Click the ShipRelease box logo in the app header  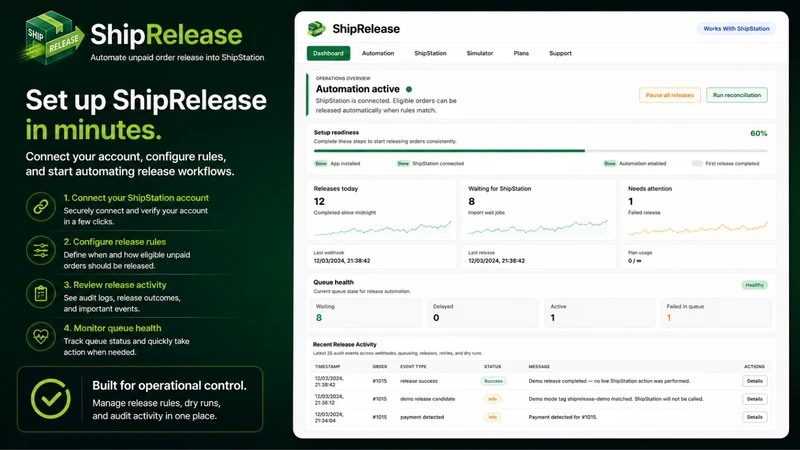pyautogui.click(x=316, y=29)
